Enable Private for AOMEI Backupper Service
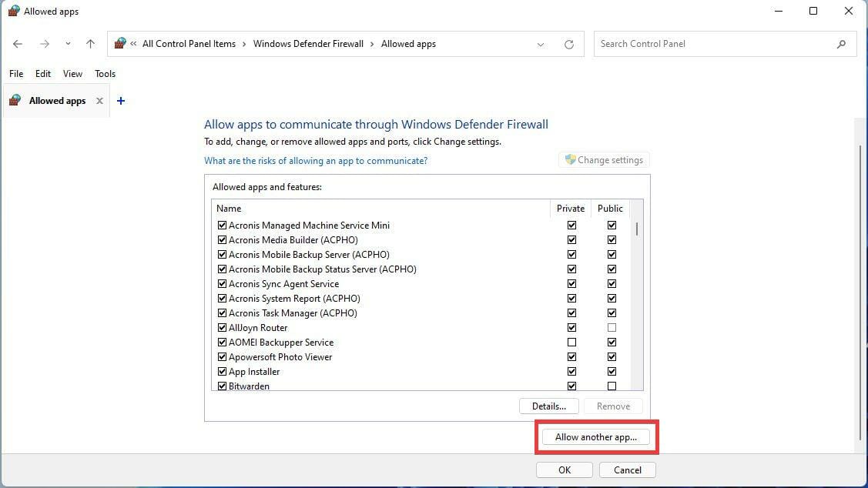This screenshot has height=488, width=868. 571,343
